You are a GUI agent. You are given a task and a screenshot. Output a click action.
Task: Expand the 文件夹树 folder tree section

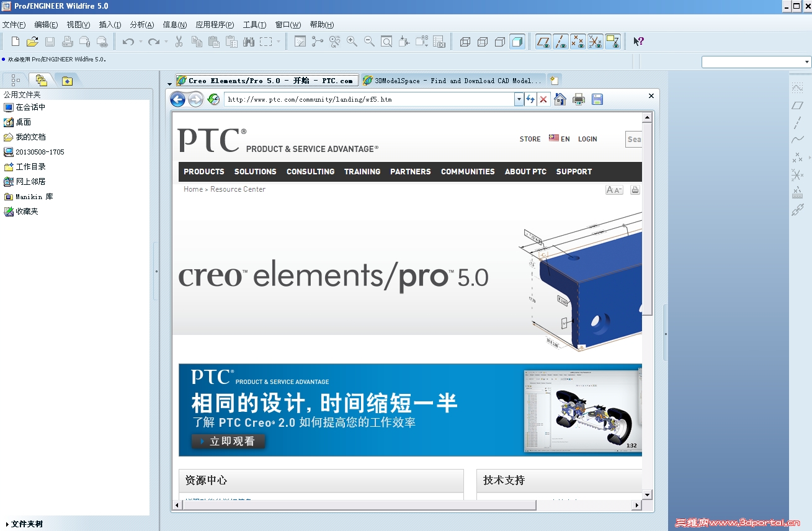25,524
